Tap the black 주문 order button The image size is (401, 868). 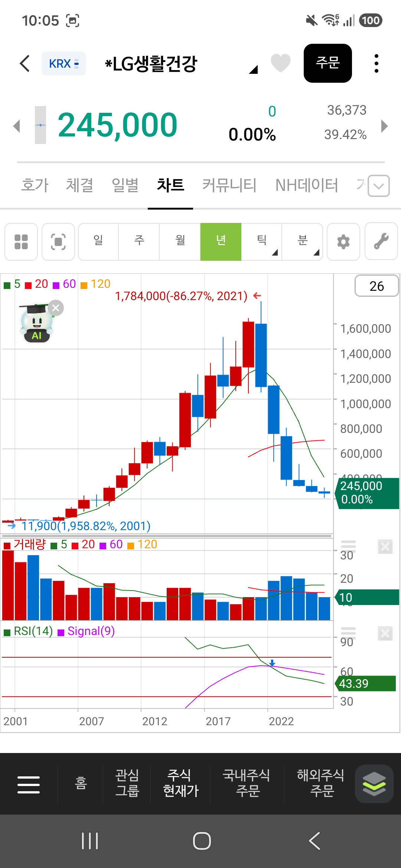click(328, 63)
